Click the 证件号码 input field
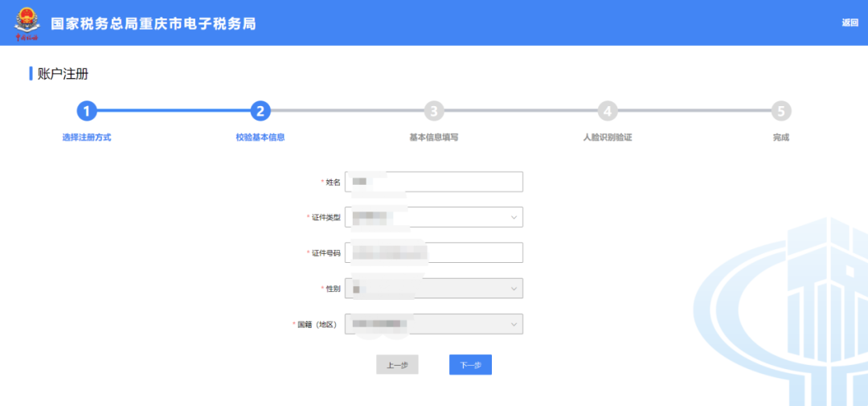868x406 pixels. tap(434, 252)
